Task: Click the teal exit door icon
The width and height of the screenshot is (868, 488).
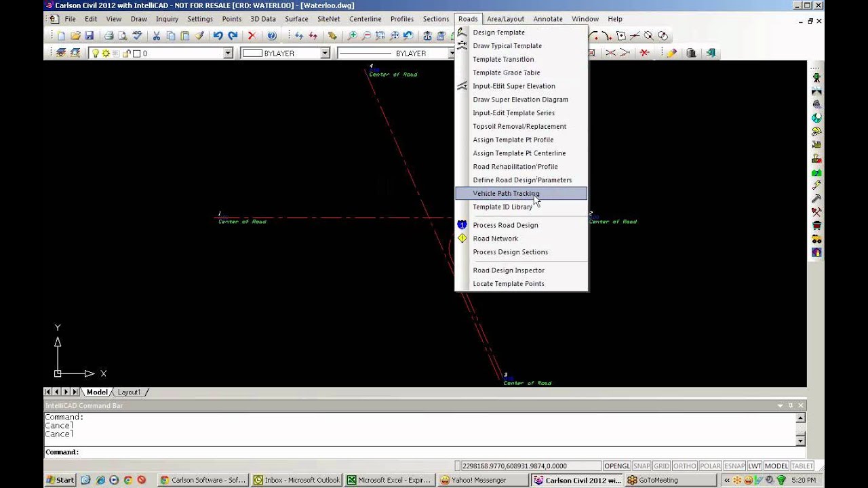Action: 711,53
